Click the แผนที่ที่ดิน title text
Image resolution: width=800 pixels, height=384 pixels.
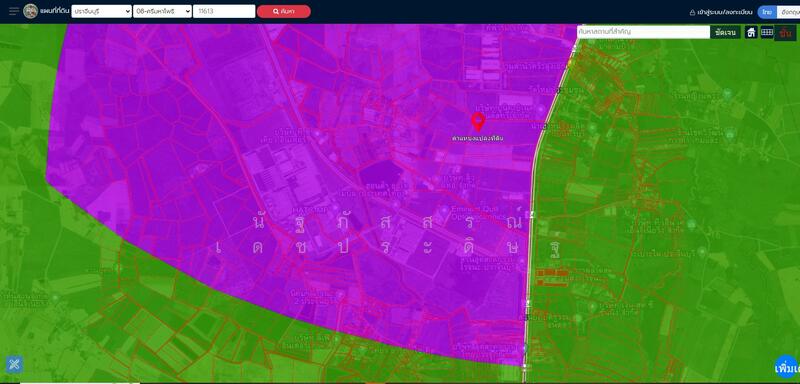(54, 11)
